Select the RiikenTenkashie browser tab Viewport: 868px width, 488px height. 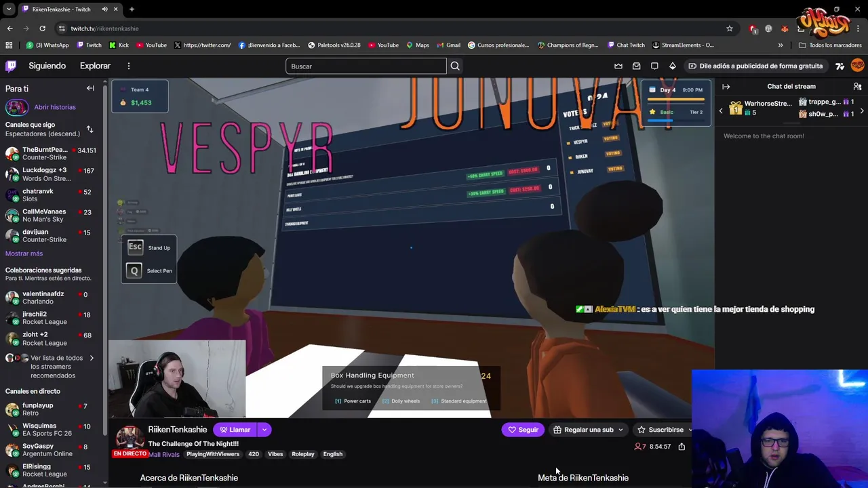(70, 9)
